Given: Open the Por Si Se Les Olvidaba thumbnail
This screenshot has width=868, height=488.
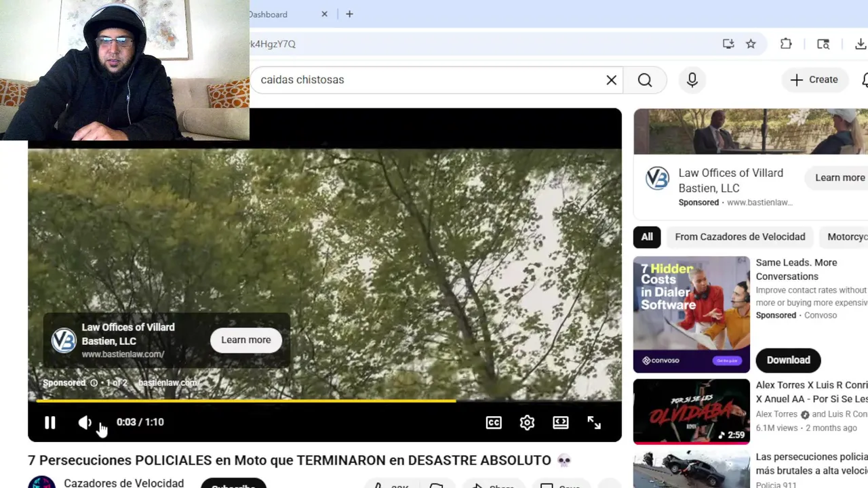Looking at the screenshot, I should click(x=692, y=411).
